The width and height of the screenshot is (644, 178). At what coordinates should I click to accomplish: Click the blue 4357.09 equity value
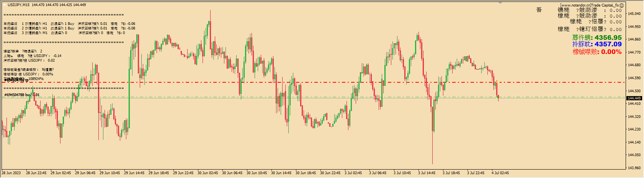(608, 44)
